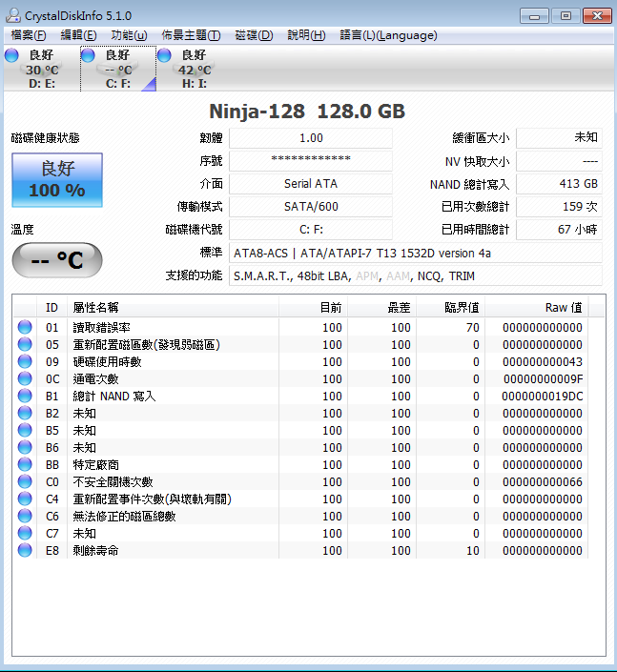This screenshot has width=617, height=672.
Task: Click status icon for attribute 01
Action: (x=25, y=327)
